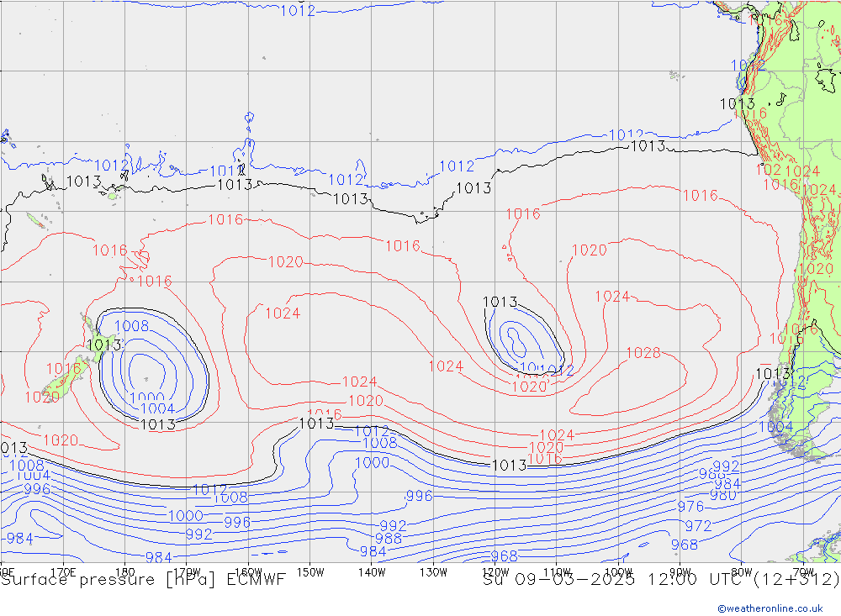Click the "130W" longitude label

(433, 572)
